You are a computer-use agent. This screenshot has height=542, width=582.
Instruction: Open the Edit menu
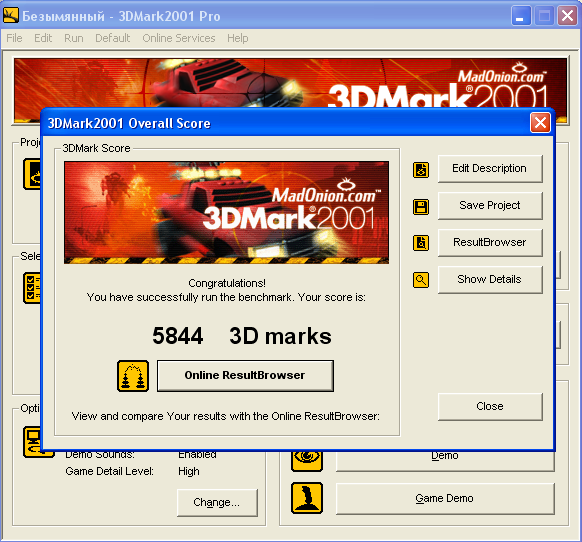[43, 38]
